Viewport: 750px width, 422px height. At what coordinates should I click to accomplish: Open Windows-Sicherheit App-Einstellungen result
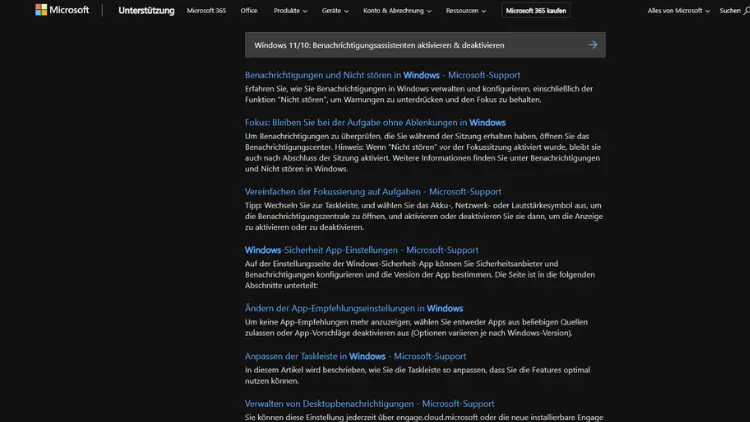pos(361,250)
